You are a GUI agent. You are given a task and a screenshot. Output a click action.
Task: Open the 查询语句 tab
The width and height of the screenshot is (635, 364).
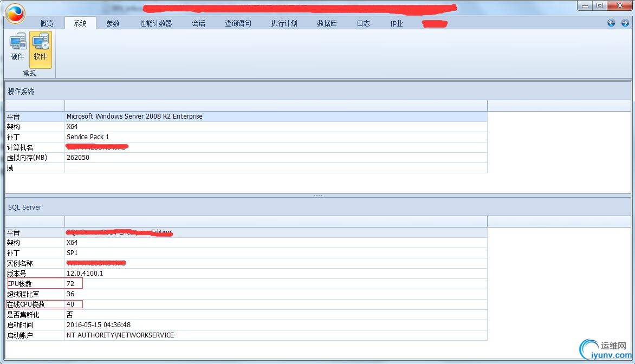click(238, 23)
